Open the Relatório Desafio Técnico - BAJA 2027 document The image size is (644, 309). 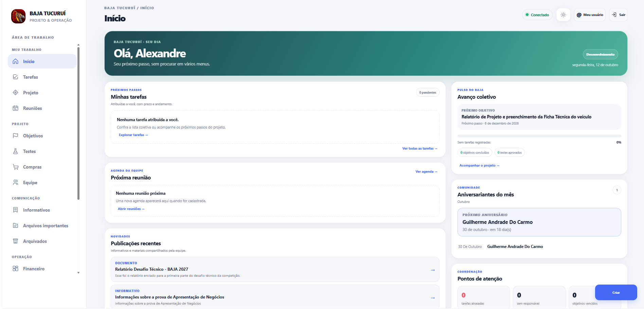pyautogui.click(x=275, y=269)
